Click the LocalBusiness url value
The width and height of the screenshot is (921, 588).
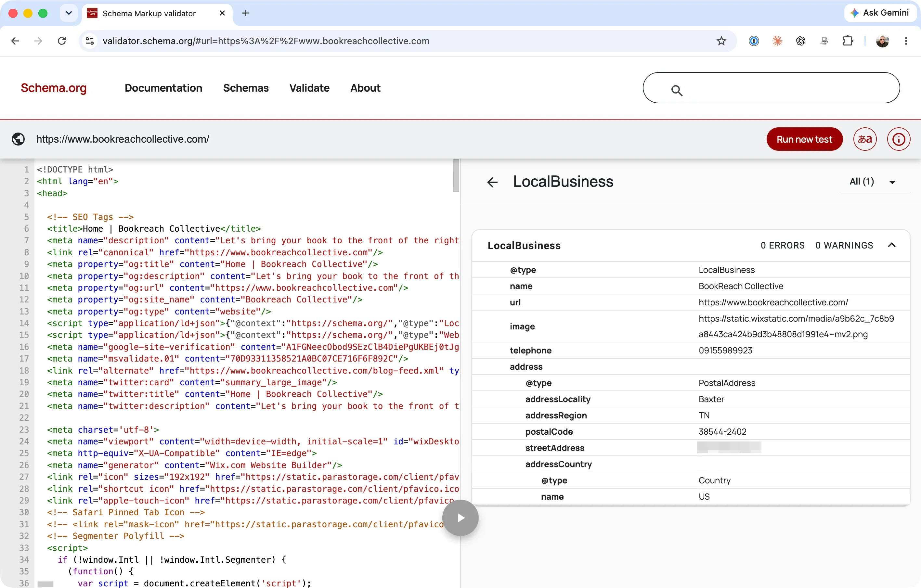pyautogui.click(x=773, y=302)
